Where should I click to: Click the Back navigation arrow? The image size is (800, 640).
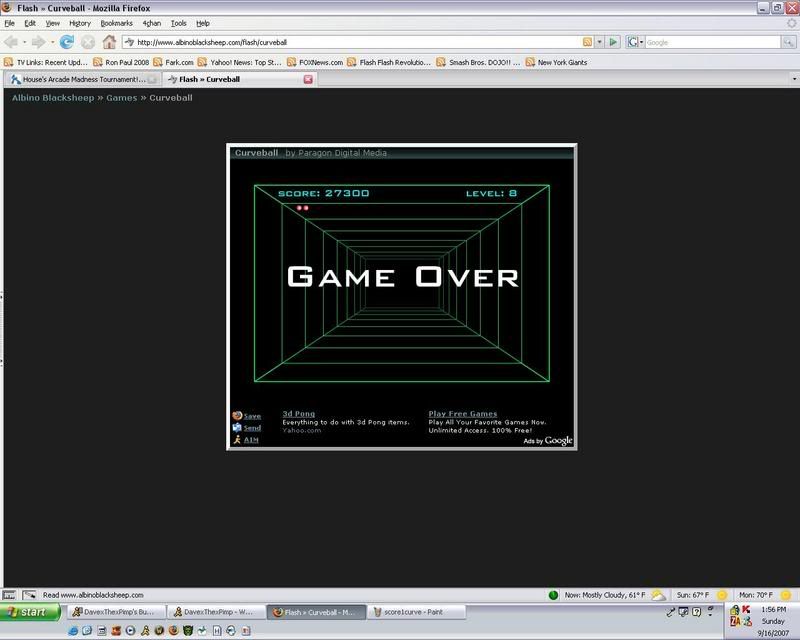(x=13, y=42)
